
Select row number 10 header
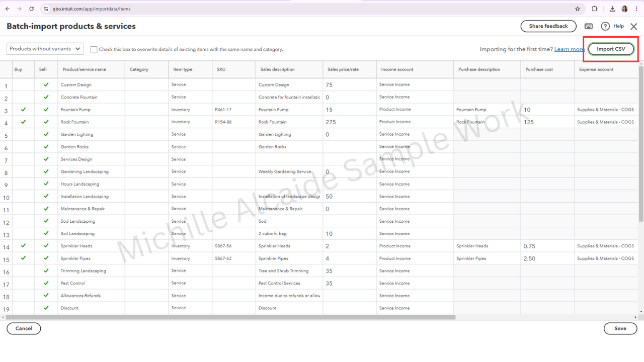(6, 197)
